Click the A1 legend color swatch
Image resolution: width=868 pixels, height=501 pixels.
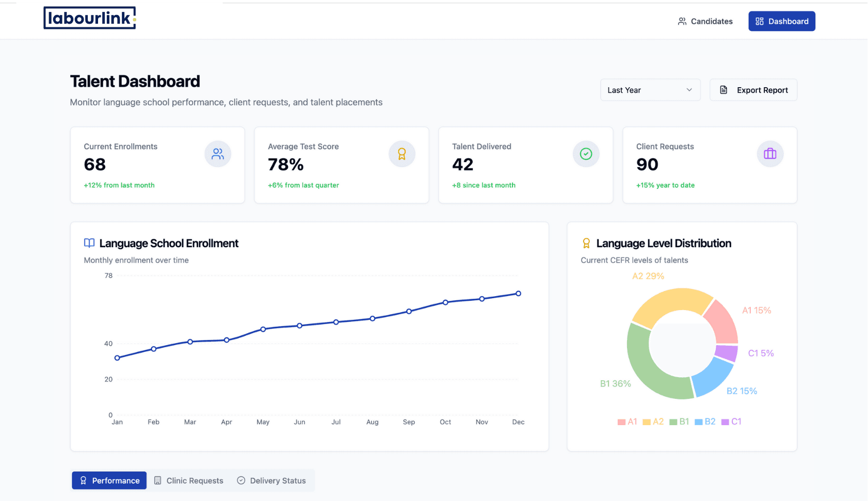pos(621,422)
